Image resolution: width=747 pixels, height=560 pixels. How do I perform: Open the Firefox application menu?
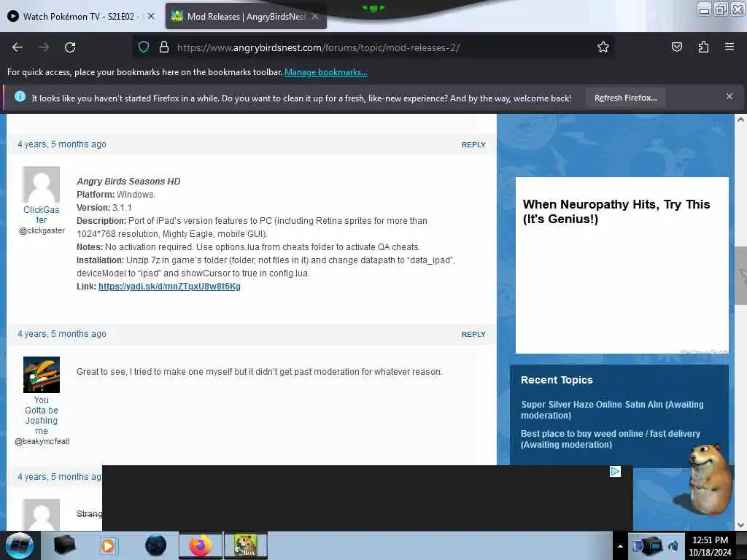[729, 47]
